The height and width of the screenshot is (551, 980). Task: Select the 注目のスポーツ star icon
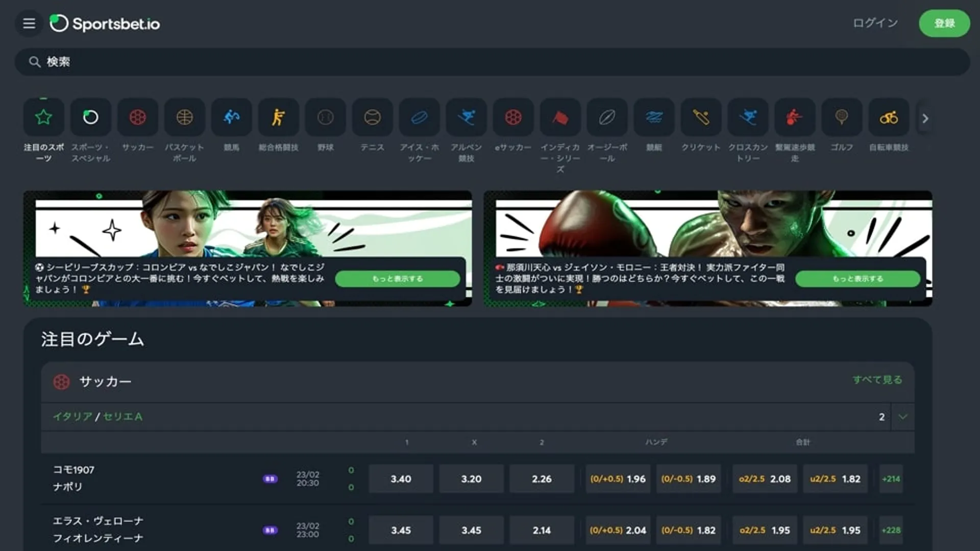pyautogui.click(x=44, y=117)
